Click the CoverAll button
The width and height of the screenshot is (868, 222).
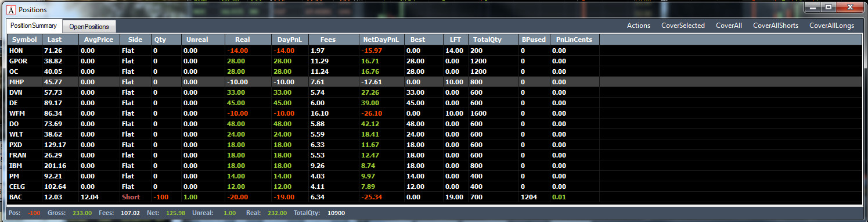729,26
